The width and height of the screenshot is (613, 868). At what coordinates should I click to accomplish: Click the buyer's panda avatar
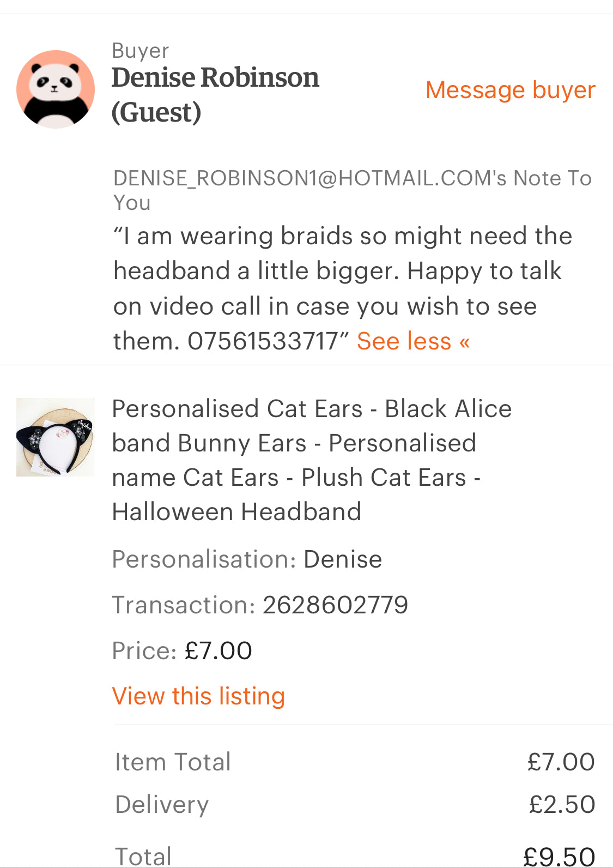pyautogui.click(x=56, y=89)
